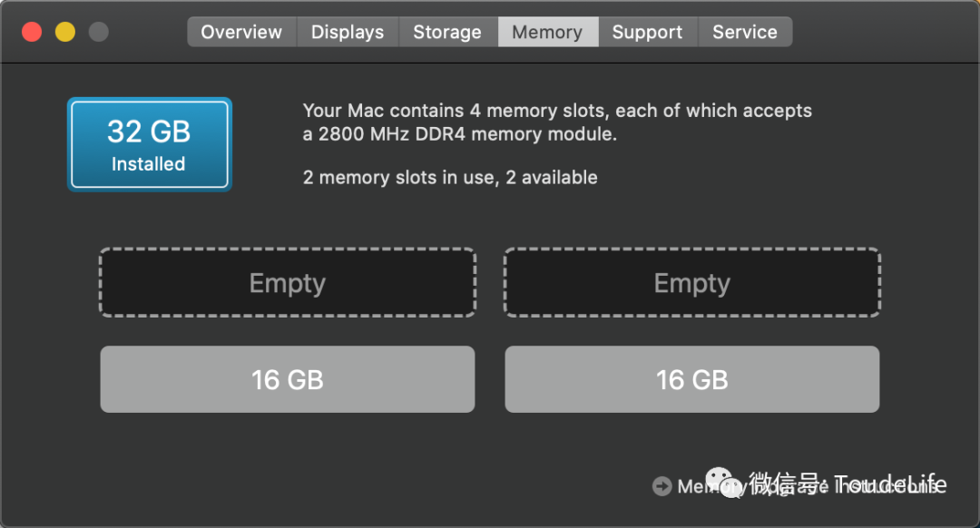Click the right 16 GB memory module
Screen dimensions: 980x528
pyautogui.click(x=691, y=379)
